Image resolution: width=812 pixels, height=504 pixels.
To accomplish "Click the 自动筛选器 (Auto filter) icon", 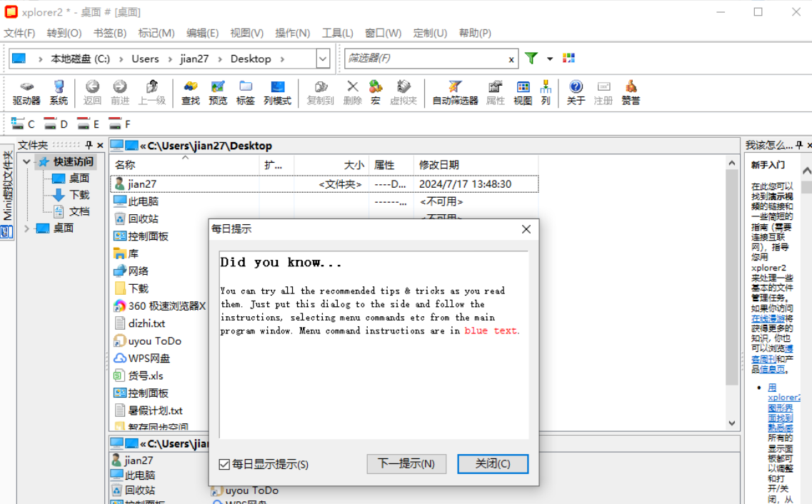I will point(455,93).
